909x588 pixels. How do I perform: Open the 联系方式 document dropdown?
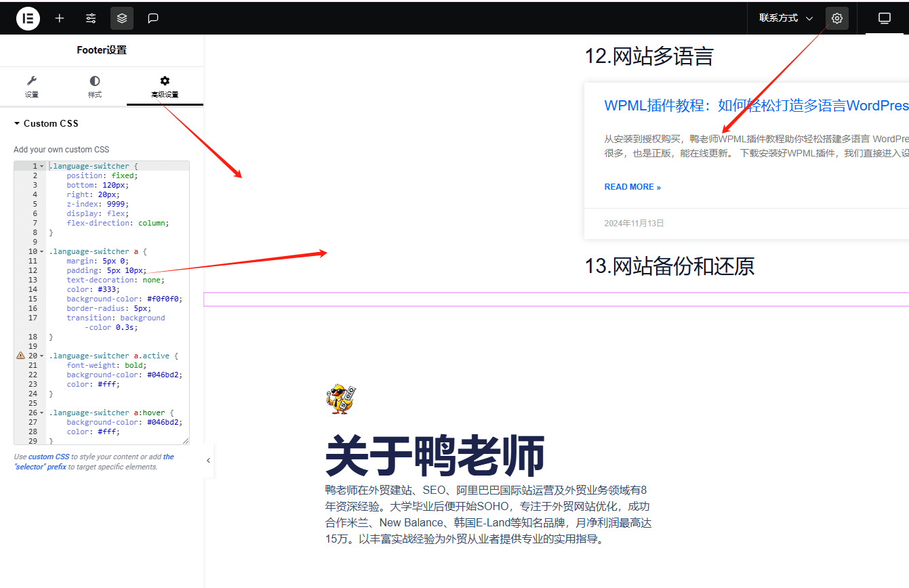tap(786, 18)
